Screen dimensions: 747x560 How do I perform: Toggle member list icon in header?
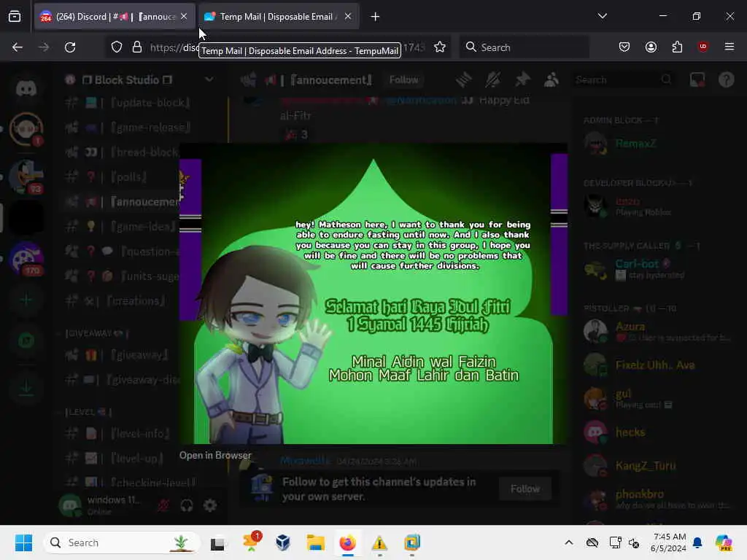coord(551,79)
